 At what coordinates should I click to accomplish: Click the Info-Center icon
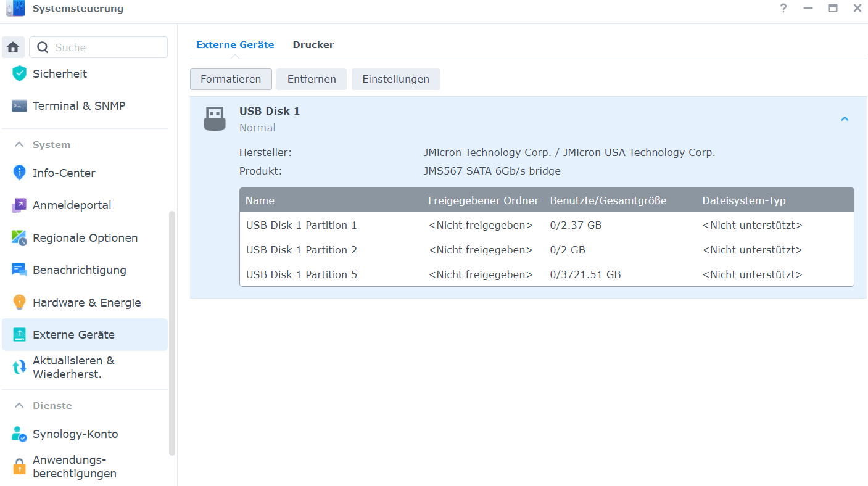[20, 173]
